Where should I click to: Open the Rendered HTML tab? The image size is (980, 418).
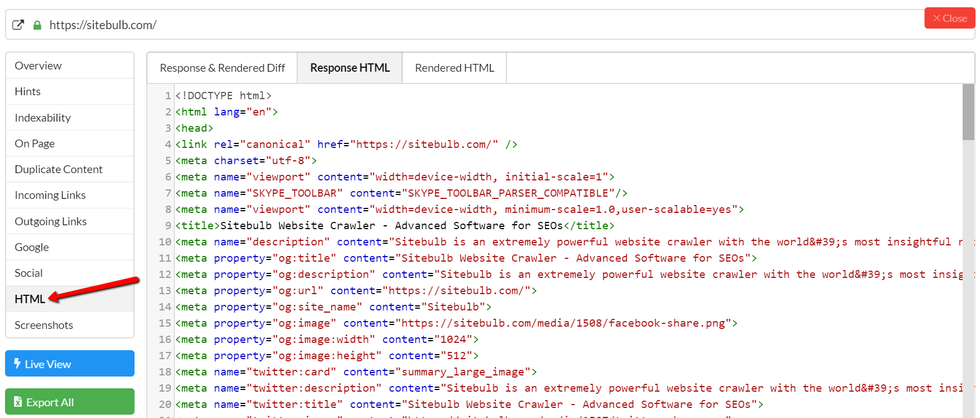pos(454,68)
